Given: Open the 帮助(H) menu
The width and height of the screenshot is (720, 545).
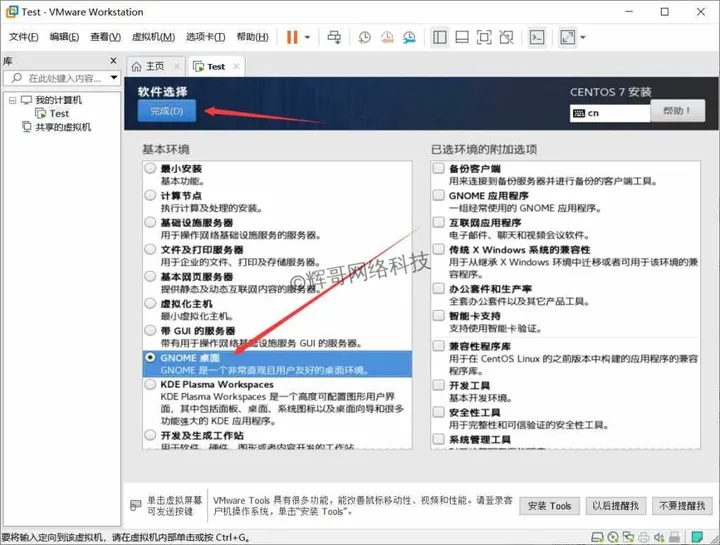Looking at the screenshot, I should point(253,37).
